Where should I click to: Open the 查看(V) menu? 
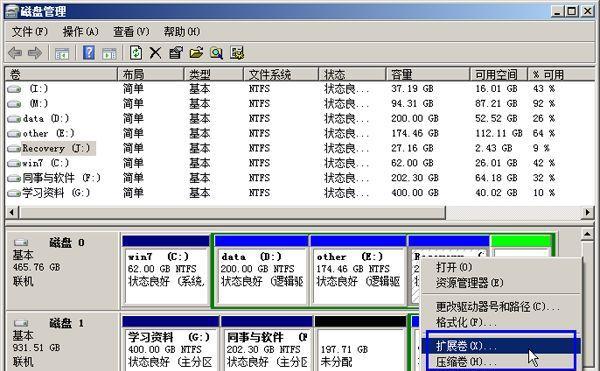tap(131, 31)
